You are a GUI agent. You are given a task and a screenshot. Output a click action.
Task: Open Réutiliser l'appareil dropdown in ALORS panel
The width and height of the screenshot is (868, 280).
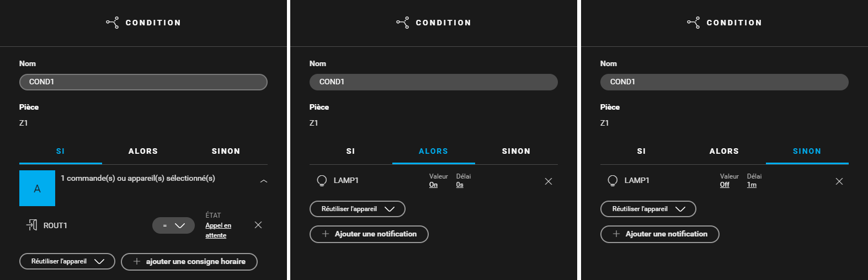[x=358, y=209]
